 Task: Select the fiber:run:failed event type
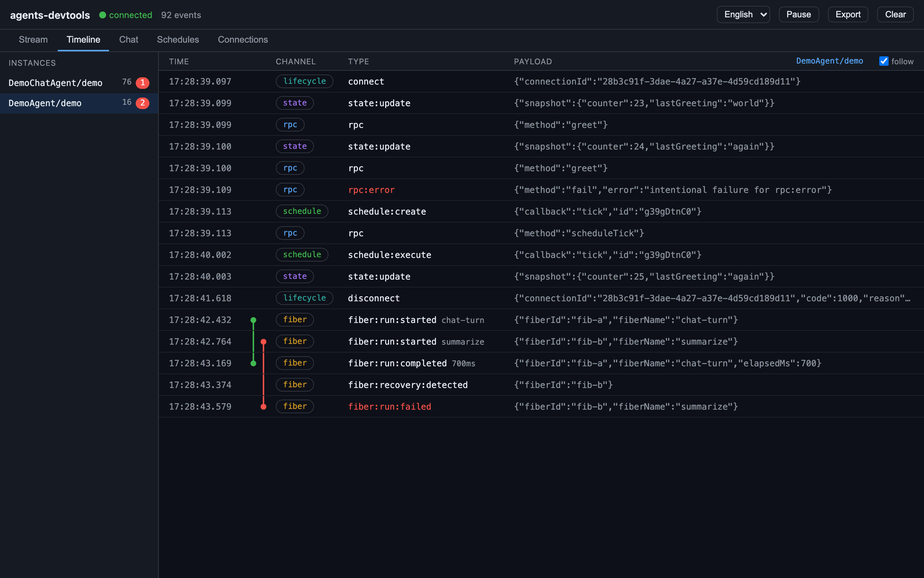coord(389,407)
